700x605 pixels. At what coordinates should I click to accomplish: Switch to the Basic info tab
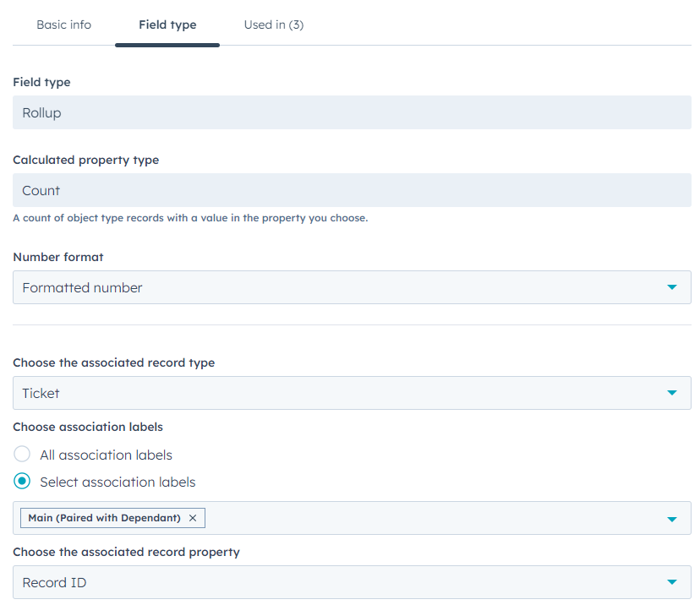click(63, 25)
